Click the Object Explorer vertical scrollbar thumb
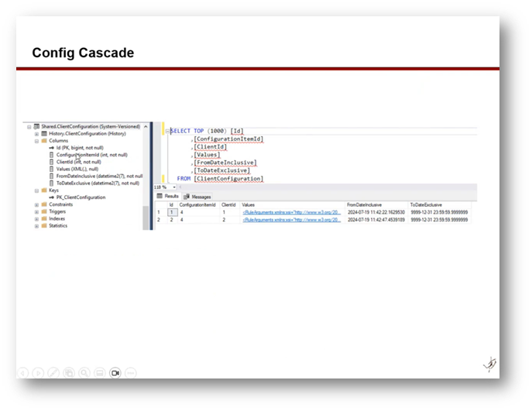This screenshot has height=411, width=532. pos(146,217)
